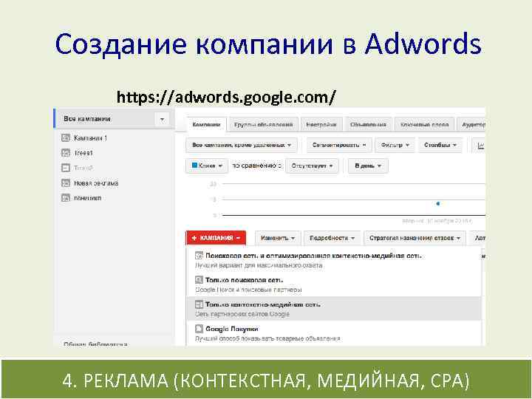This screenshot has height=399, width=532.
Task: Switch to the Объявления tab
Action: click(x=368, y=125)
